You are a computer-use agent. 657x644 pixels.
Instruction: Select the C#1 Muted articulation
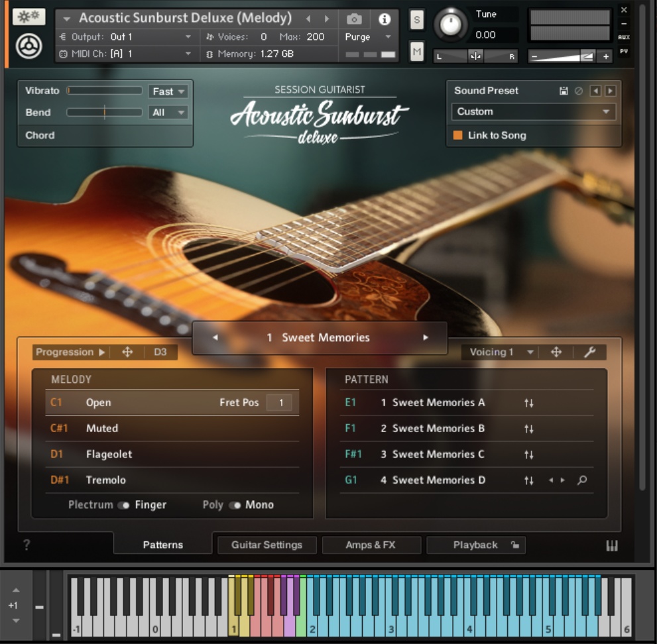point(172,429)
